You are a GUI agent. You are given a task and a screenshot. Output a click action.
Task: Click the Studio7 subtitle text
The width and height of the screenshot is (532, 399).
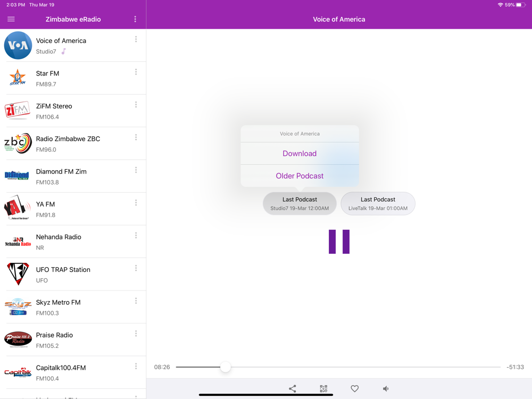(x=46, y=52)
